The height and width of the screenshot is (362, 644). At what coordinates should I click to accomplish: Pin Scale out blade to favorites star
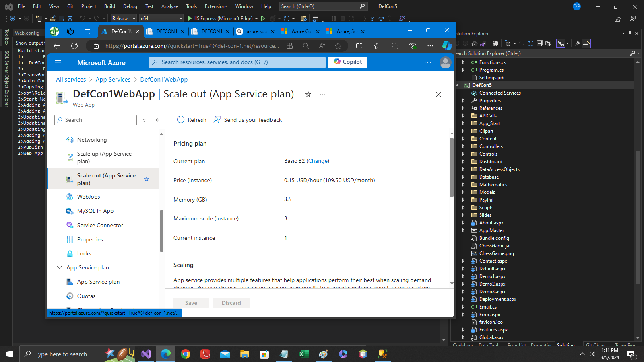pyautogui.click(x=147, y=179)
